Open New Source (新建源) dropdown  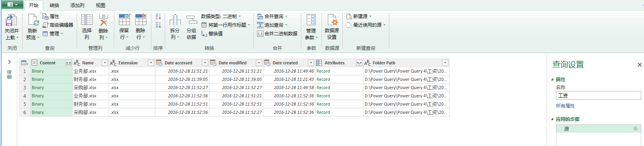tap(359, 16)
